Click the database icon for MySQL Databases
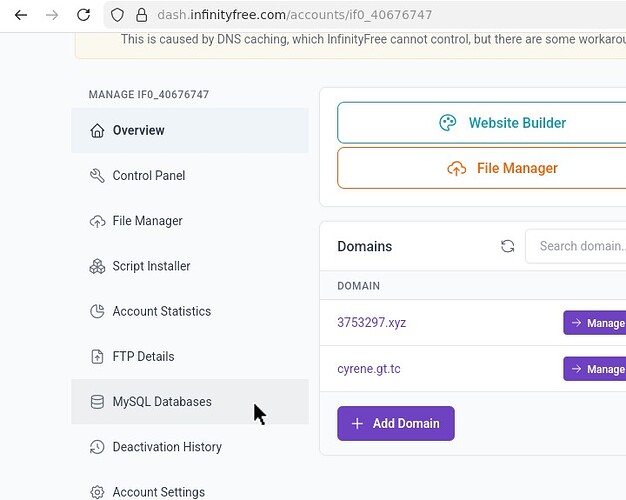 97,402
